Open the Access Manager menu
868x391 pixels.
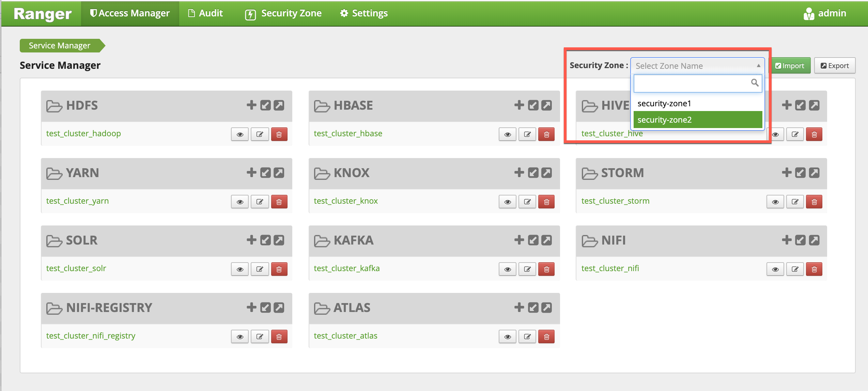coord(130,13)
